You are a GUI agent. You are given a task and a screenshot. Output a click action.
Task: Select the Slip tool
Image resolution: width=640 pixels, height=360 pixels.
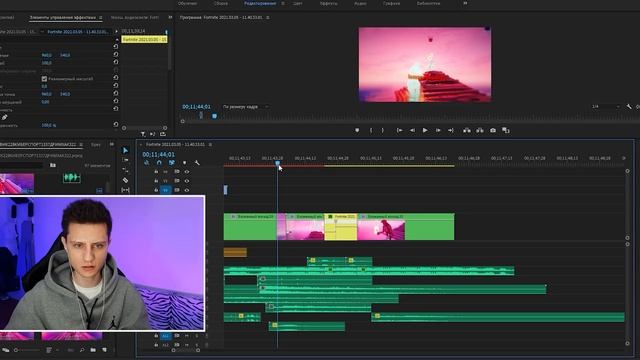(125, 190)
